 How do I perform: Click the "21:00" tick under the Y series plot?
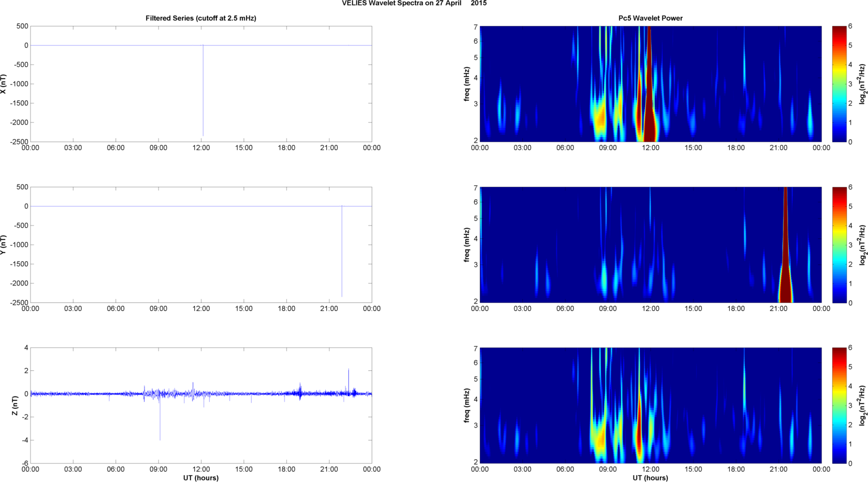coord(329,309)
